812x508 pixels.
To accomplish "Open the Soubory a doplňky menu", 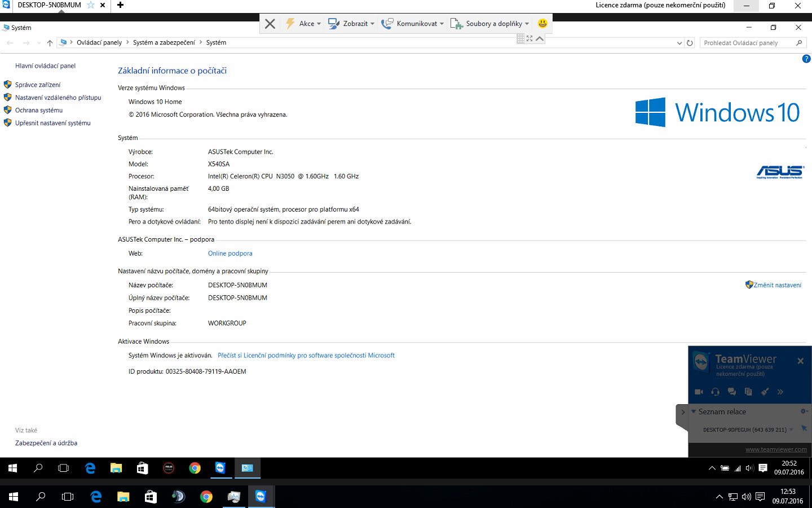I will (x=490, y=24).
